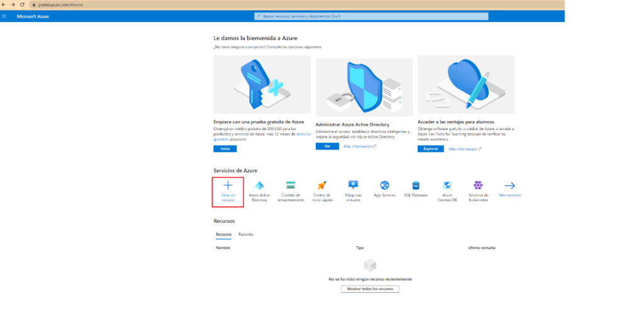The width and height of the screenshot is (644, 326).
Task: Click Le damos la bienvenida a Azure heading
Action: [x=255, y=38]
